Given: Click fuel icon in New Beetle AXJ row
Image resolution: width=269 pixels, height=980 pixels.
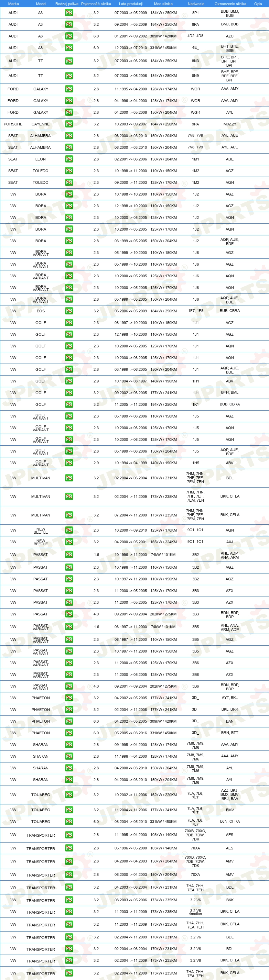Looking at the screenshot, I should click(x=69, y=542).
